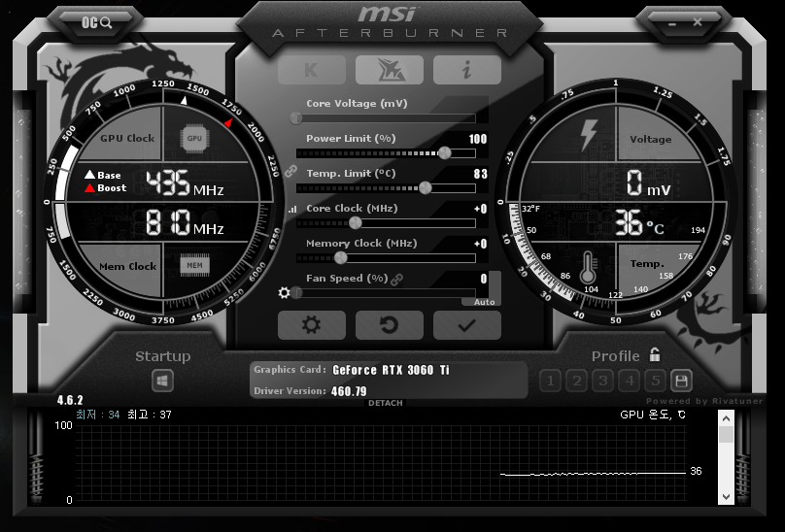This screenshot has width=785, height=532.
Task: Click the Powered by Rivatuner text
Action: click(x=704, y=401)
